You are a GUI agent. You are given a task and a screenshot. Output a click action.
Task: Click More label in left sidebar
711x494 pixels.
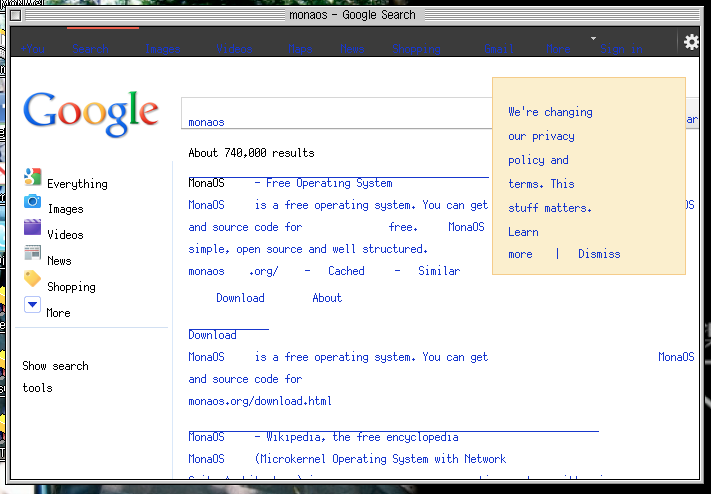click(58, 313)
